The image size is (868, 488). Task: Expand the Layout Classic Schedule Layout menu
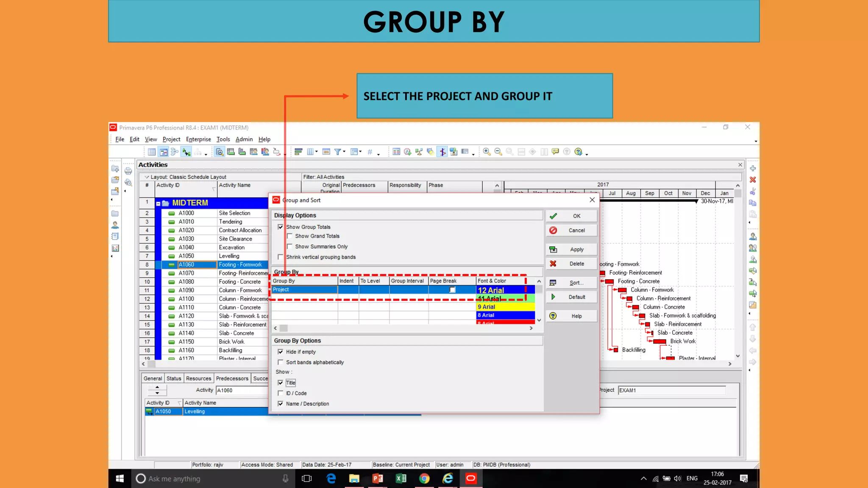pyautogui.click(x=147, y=177)
